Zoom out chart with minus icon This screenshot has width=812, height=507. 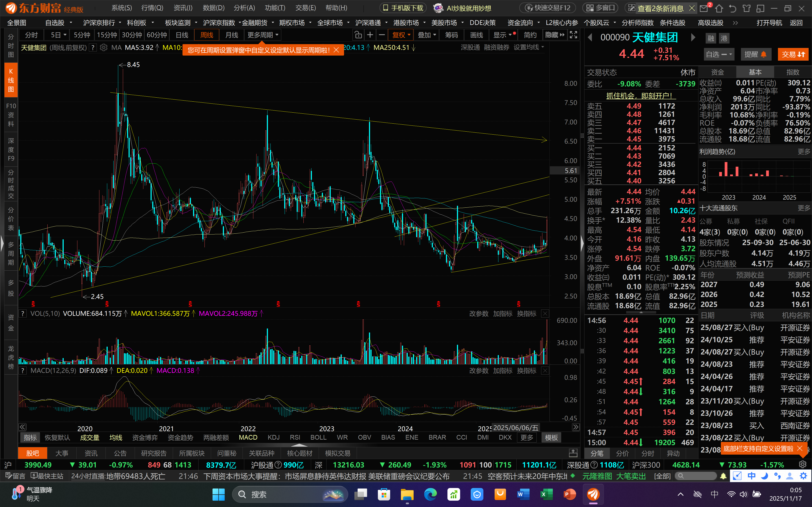pos(381,35)
